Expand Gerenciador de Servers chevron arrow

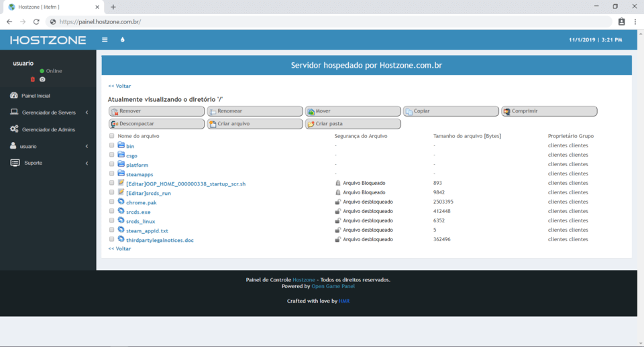pyautogui.click(x=87, y=113)
